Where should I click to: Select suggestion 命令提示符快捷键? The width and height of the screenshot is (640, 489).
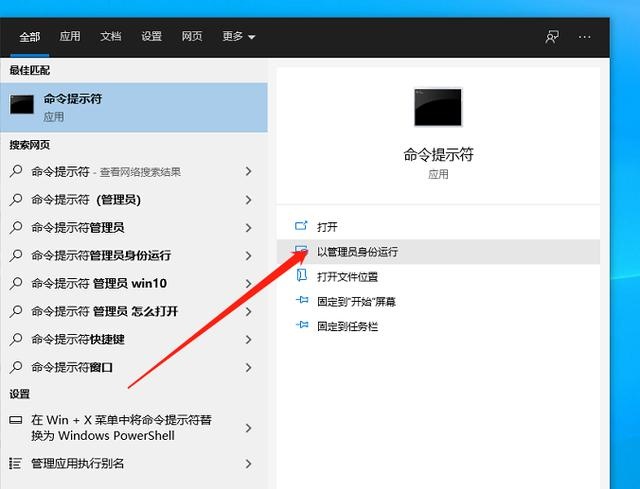click(134, 339)
